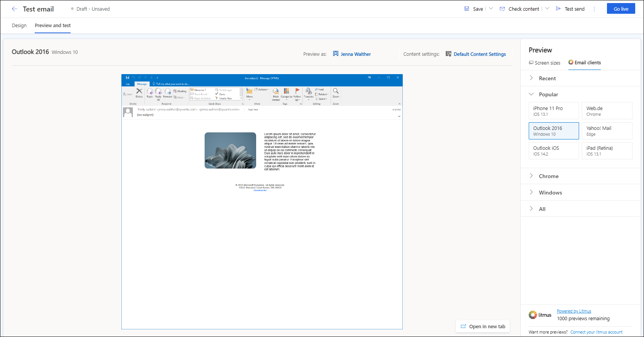The width and height of the screenshot is (644, 337).
Task: Expand the Chrome section
Action: click(581, 176)
